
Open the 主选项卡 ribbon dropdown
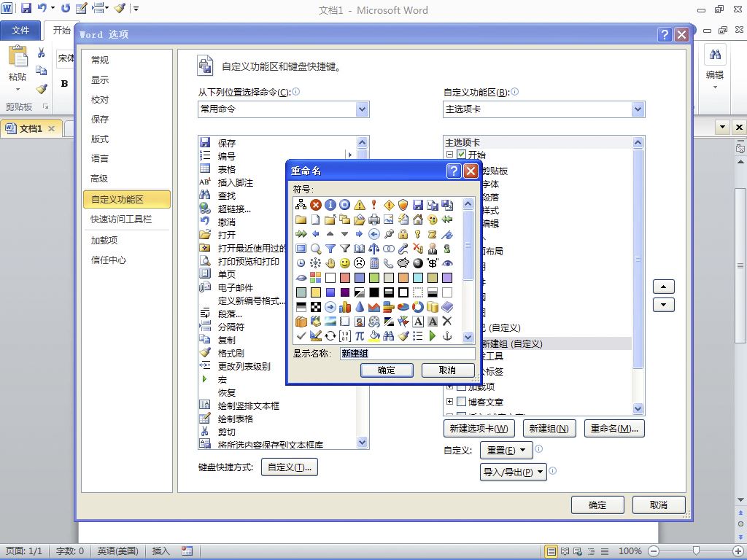click(638, 109)
